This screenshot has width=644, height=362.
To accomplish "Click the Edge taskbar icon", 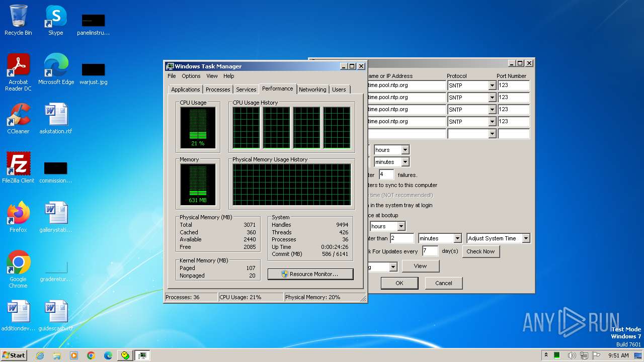I will click(x=108, y=355).
